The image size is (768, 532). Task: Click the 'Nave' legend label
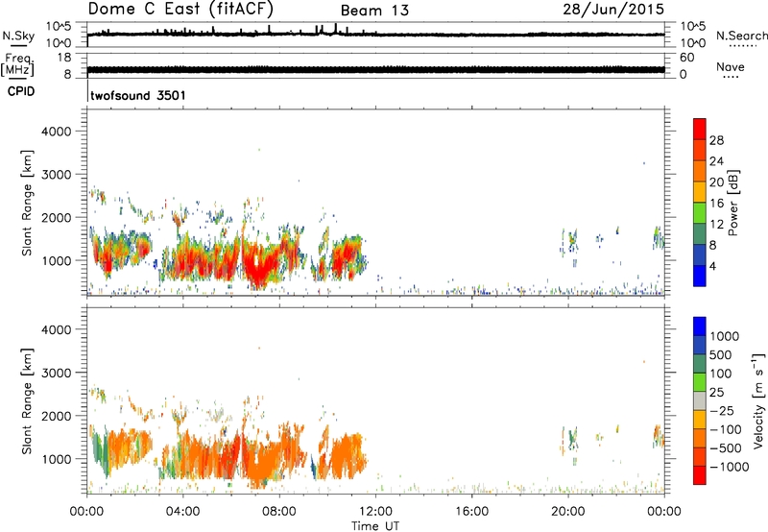[x=731, y=67]
